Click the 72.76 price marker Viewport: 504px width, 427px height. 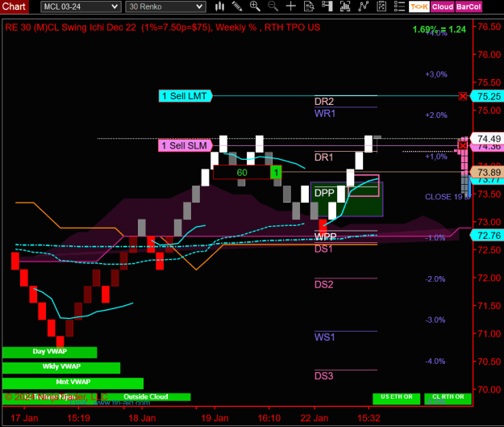tap(487, 236)
